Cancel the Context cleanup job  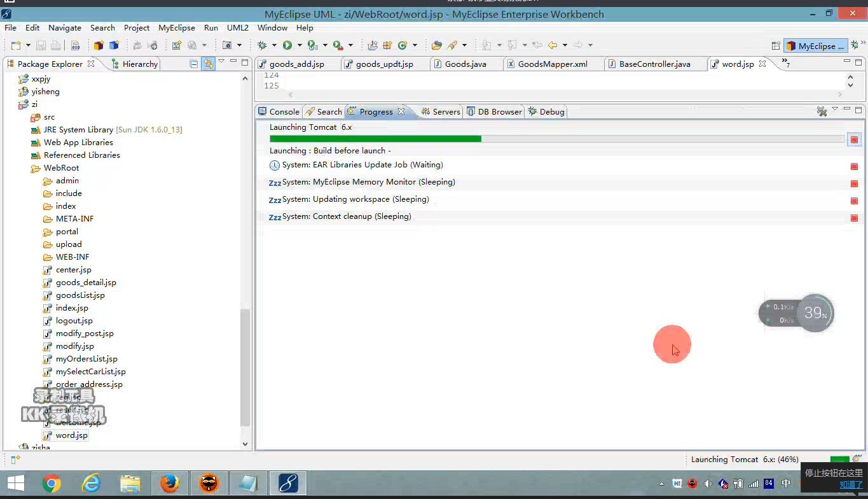(854, 218)
